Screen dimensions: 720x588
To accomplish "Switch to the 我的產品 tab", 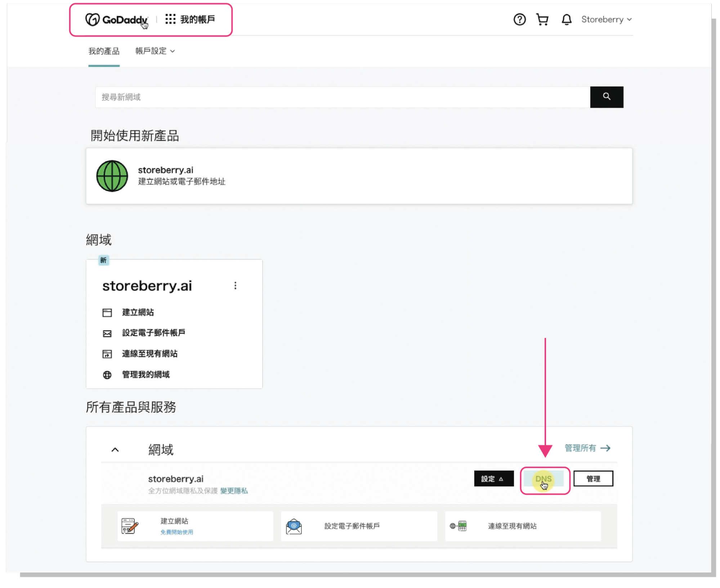I will click(x=104, y=51).
